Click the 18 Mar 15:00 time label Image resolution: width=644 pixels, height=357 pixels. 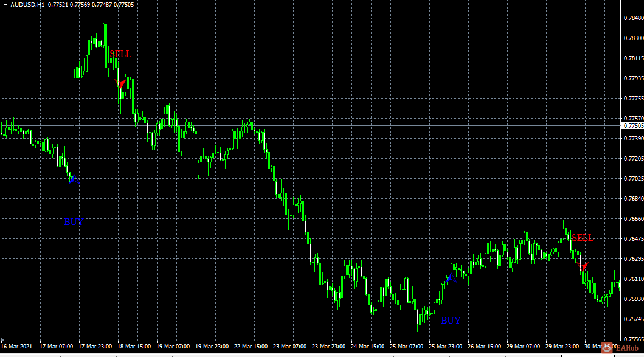[x=134, y=347]
